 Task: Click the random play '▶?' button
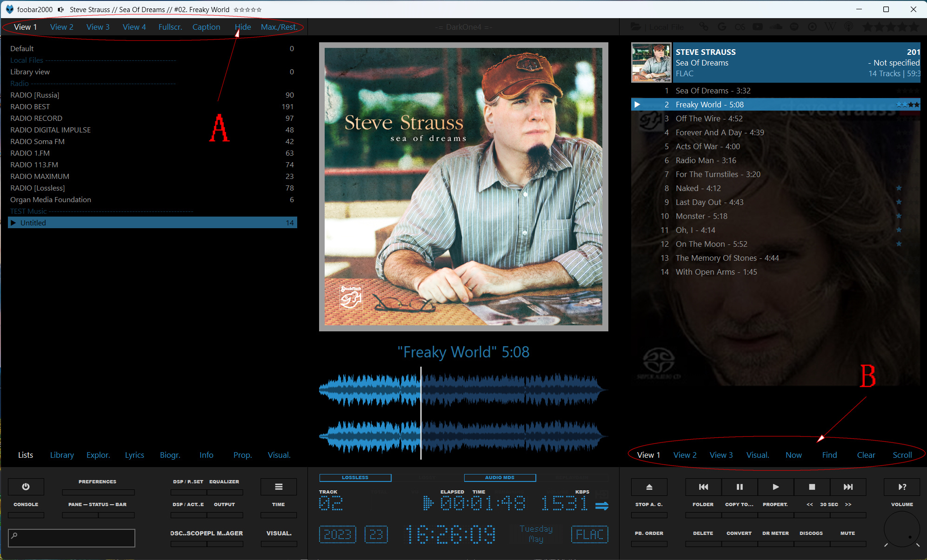coord(902,487)
